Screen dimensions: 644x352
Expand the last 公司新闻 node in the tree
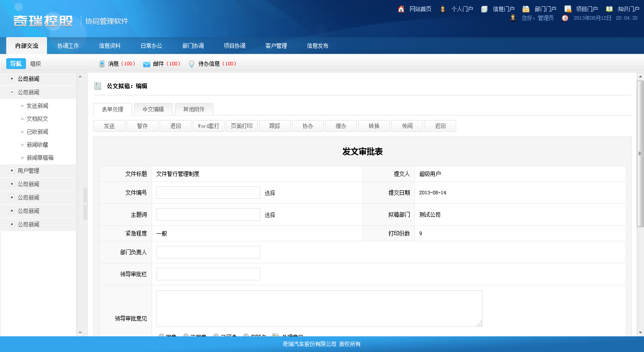[x=12, y=224]
